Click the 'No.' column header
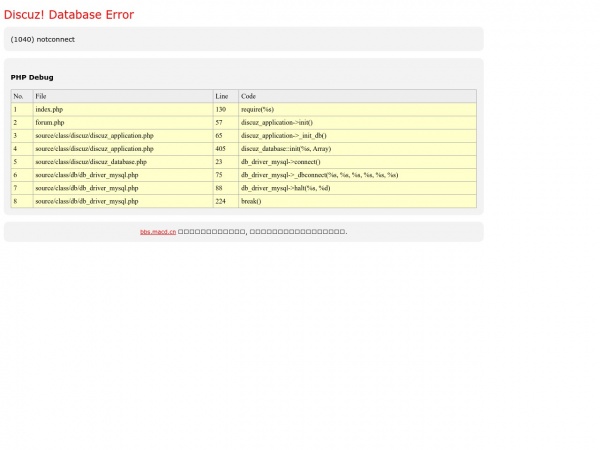The height and width of the screenshot is (450, 600). tap(22, 96)
